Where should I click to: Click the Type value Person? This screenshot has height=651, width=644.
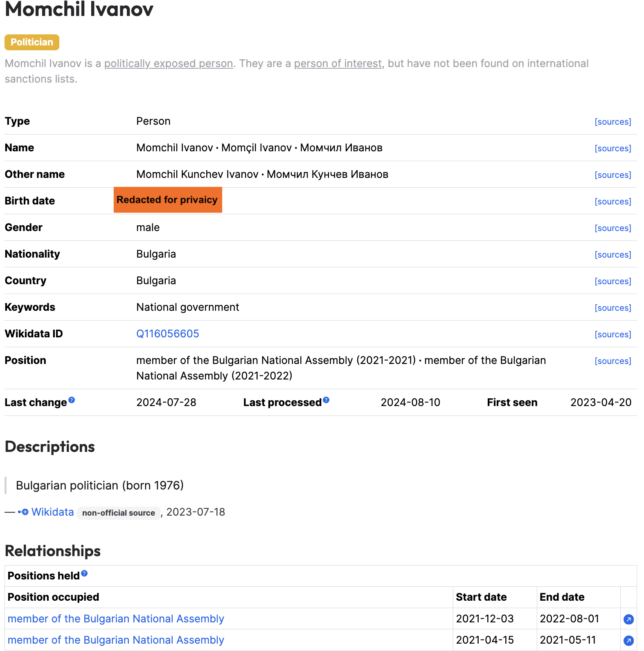click(x=153, y=121)
